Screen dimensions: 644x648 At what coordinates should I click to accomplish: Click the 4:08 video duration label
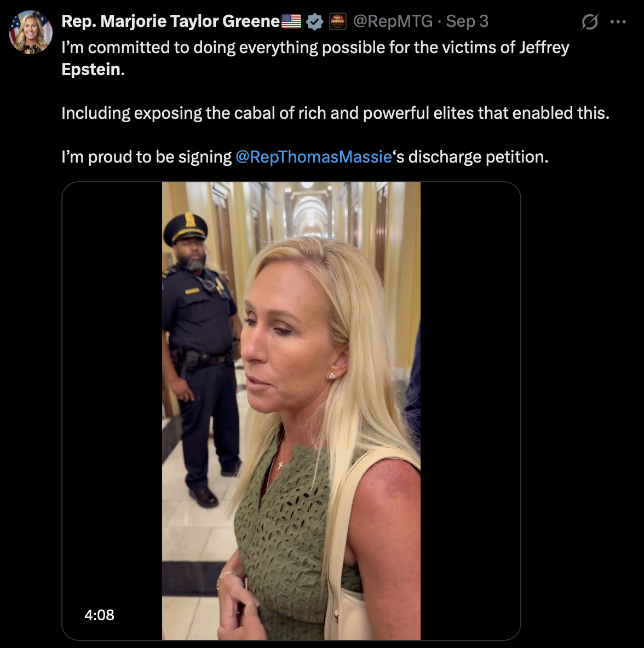coord(99,615)
